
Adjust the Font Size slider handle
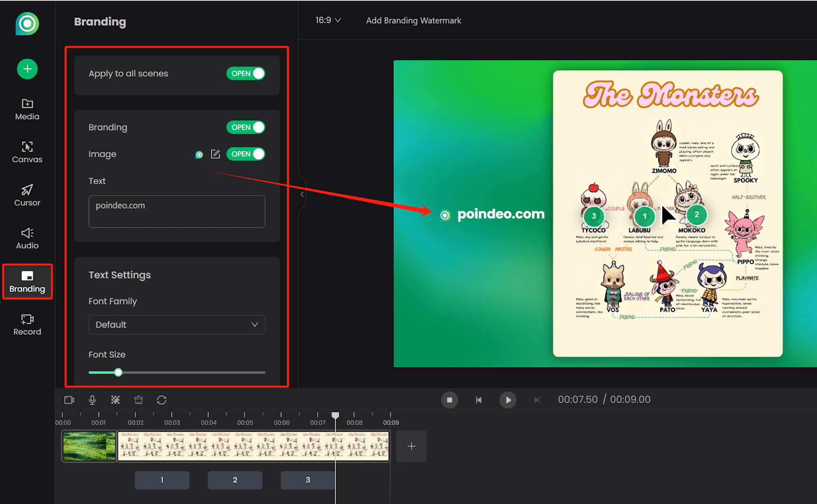tap(118, 372)
